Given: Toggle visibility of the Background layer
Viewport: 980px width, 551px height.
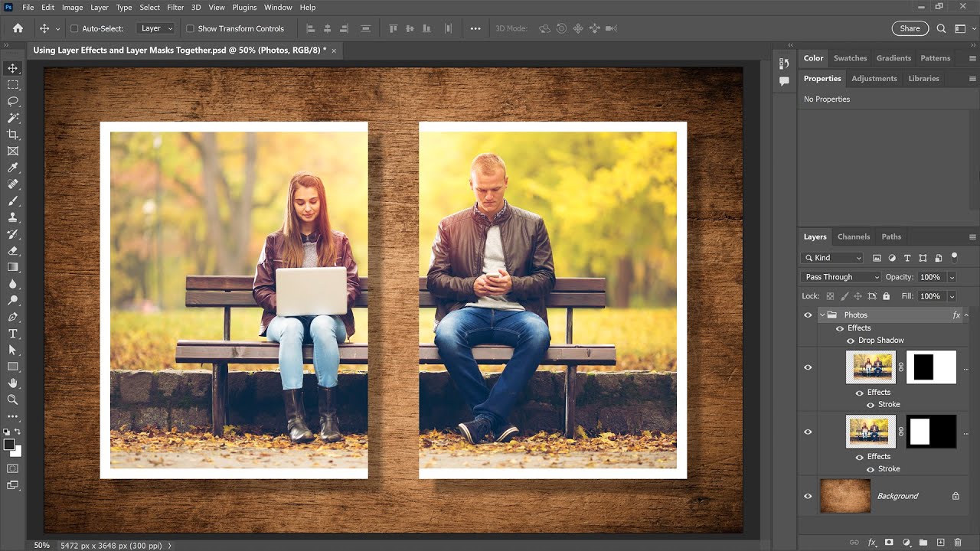Looking at the screenshot, I should 808,496.
